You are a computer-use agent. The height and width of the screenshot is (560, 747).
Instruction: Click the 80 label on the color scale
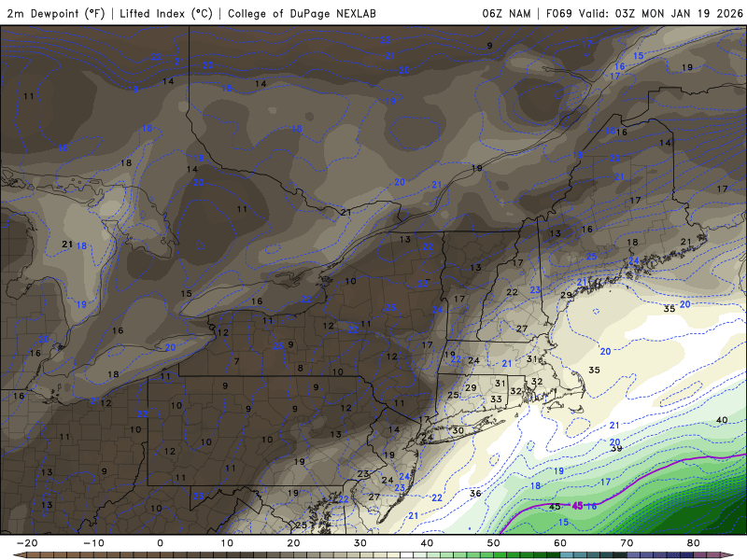tap(694, 543)
